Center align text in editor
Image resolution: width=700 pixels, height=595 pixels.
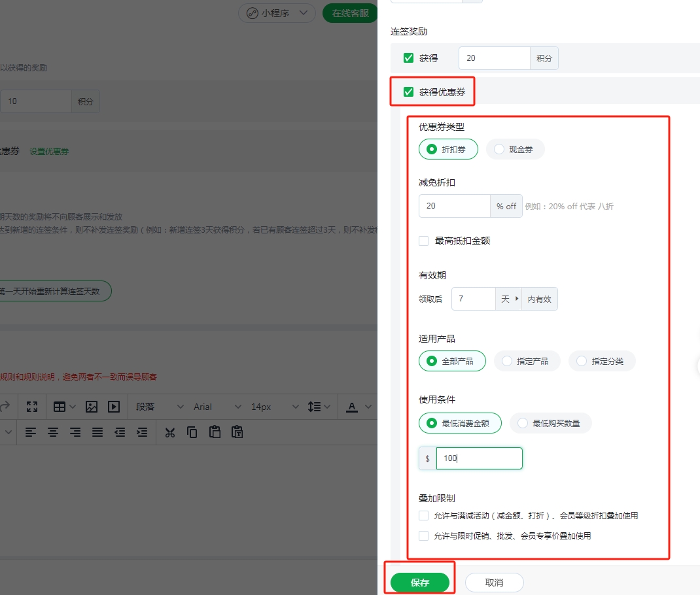[x=53, y=432]
